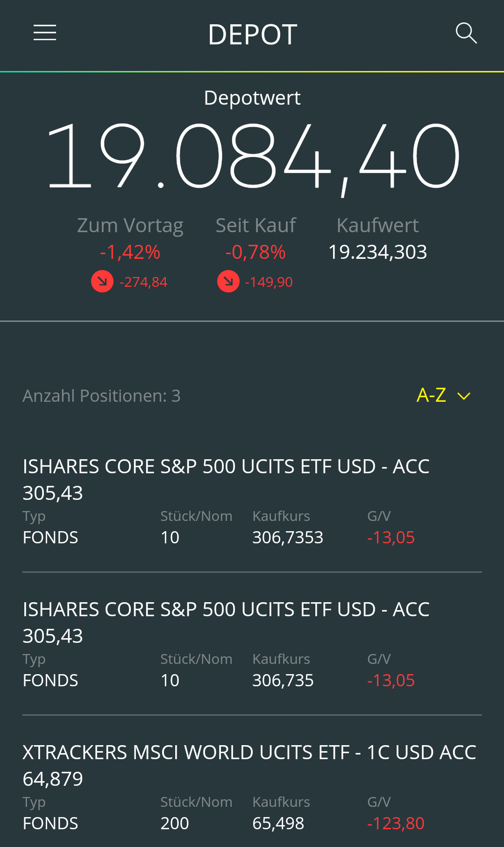Select iShares position with Kaufkurs 306,735

click(x=226, y=610)
